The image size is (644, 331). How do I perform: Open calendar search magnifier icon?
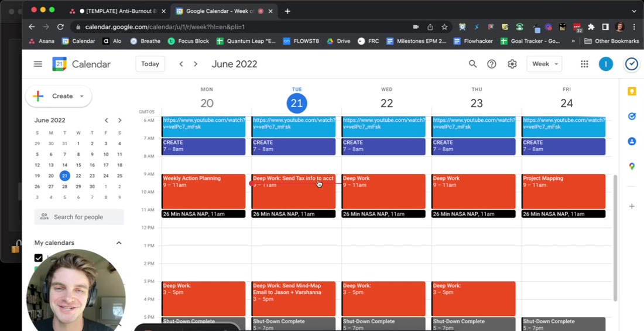[x=472, y=64]
